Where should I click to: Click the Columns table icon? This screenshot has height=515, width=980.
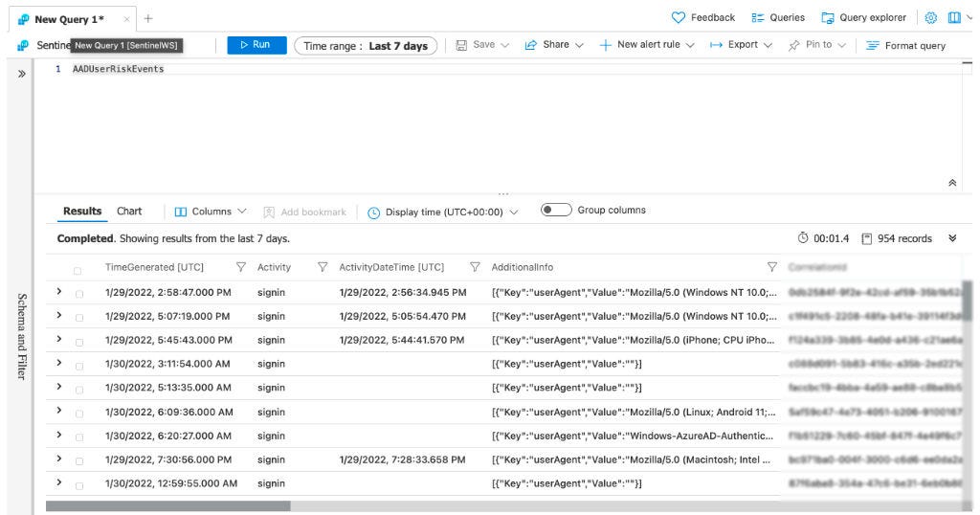coord(181,212)
